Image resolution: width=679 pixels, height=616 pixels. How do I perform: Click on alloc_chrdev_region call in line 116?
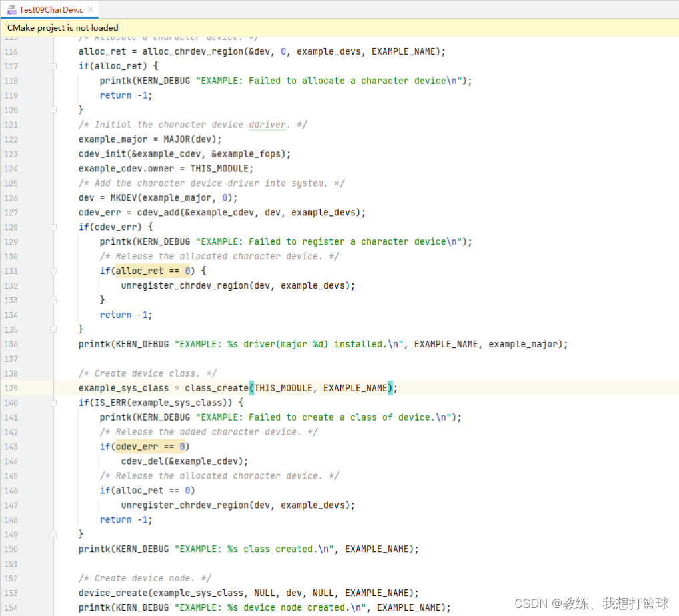[193, 51]
